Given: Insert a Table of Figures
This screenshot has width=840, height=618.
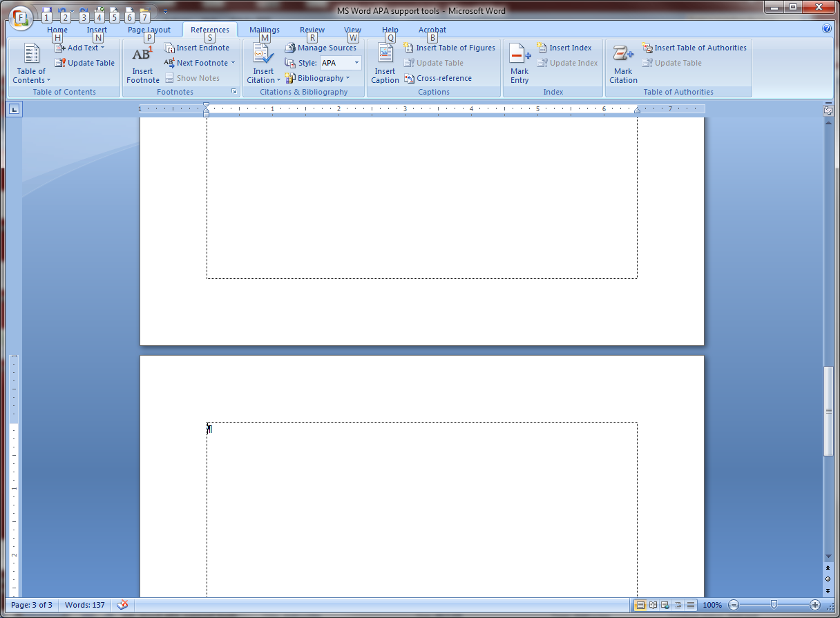Looking at the screenshot, I should point(450,48).
